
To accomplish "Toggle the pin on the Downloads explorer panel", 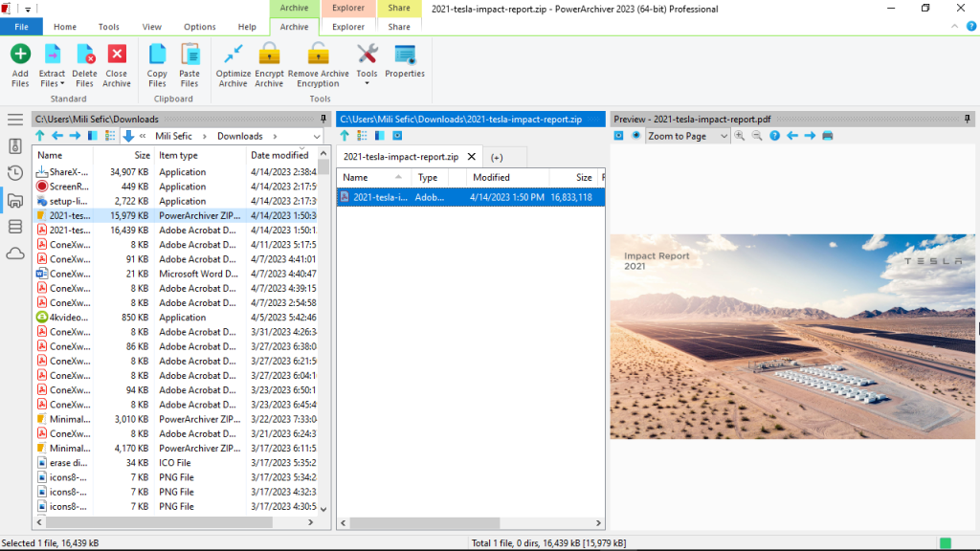I will (x=323, y=119).
